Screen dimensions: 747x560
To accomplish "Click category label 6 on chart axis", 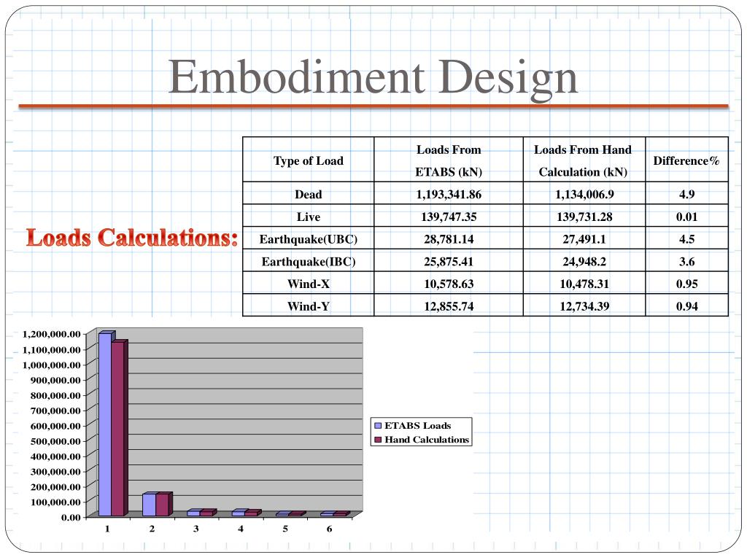I will pyautogui.click(x=329, y=529).
